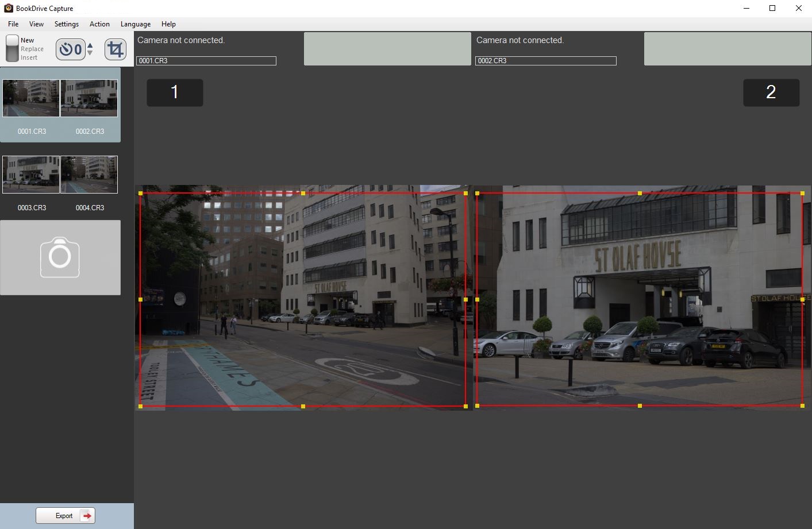Click camera number 2 button

771,92
